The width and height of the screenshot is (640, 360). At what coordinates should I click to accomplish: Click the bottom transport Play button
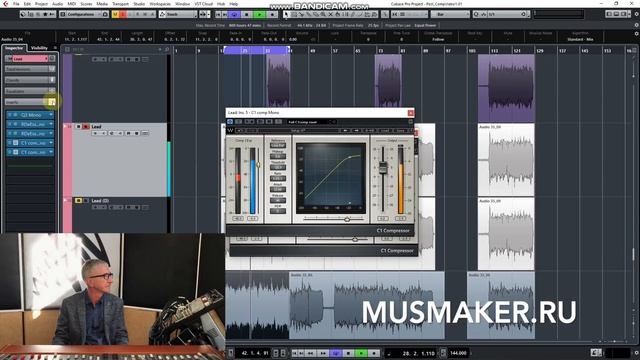click(361, 353)
